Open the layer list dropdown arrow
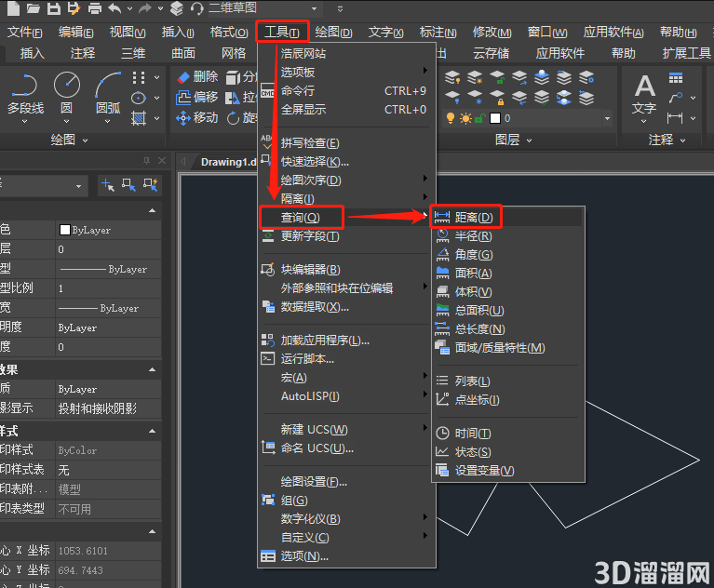 tap(607, 118)
